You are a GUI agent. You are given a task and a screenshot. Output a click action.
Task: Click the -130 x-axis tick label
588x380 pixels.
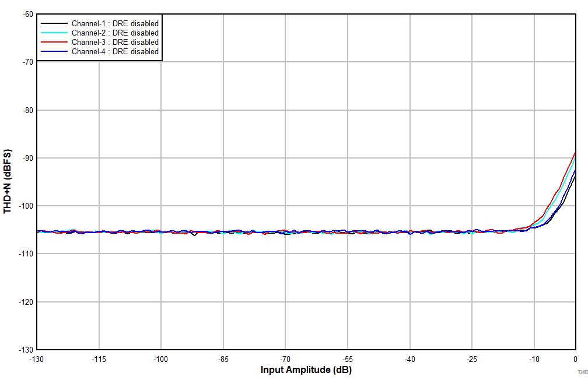[x=36, y=358]
